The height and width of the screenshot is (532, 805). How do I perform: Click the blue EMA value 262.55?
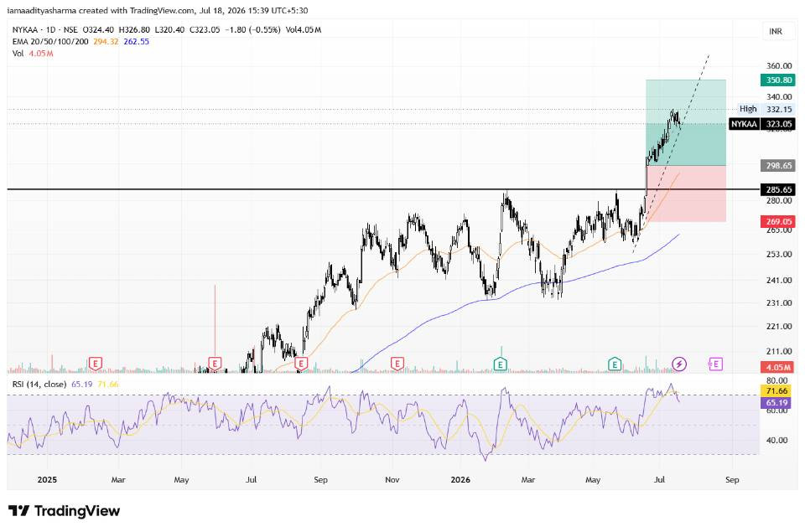coord(136,42)
